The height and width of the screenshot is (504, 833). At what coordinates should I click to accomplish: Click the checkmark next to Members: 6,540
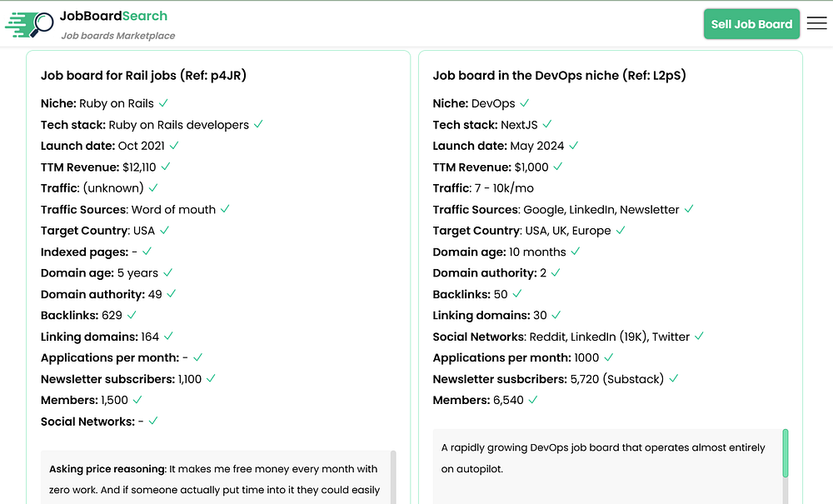click(x=533, y=400)
